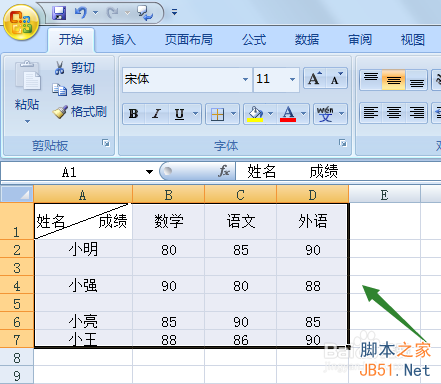Screen dimensions: 441x384
Task: Toggle underline formatting
Action: tap(179, 114)
